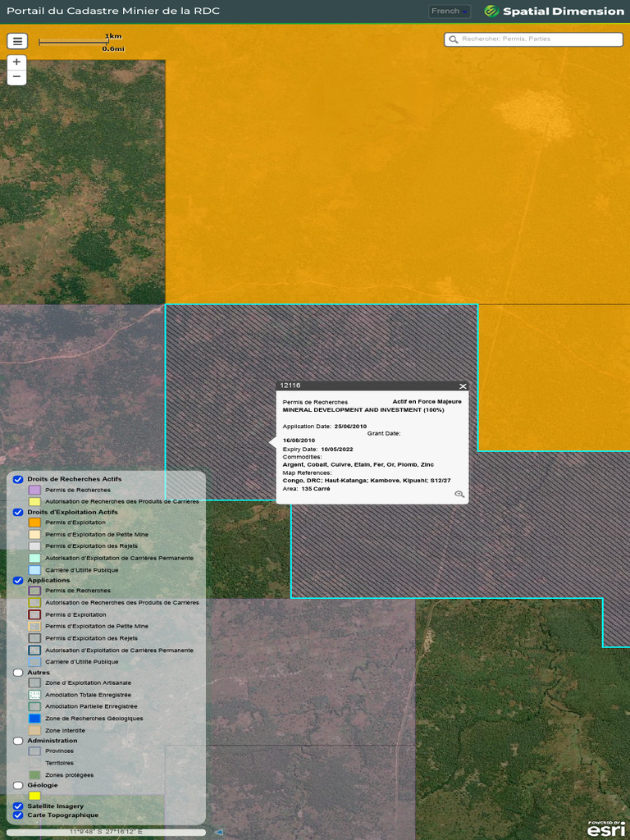Zoom in on the map
The image size is (630, 840).
[x=16, y=62]
